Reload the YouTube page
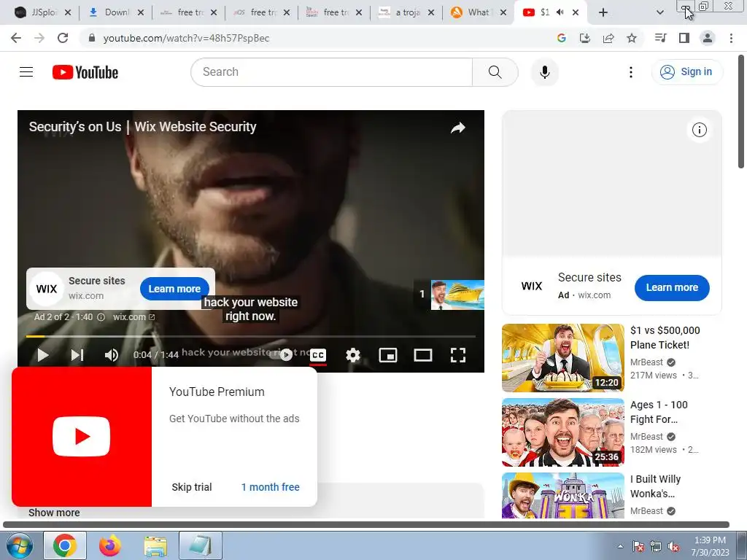Image resolution: width=747 pixels, height=560 pixels. point(63,38)
